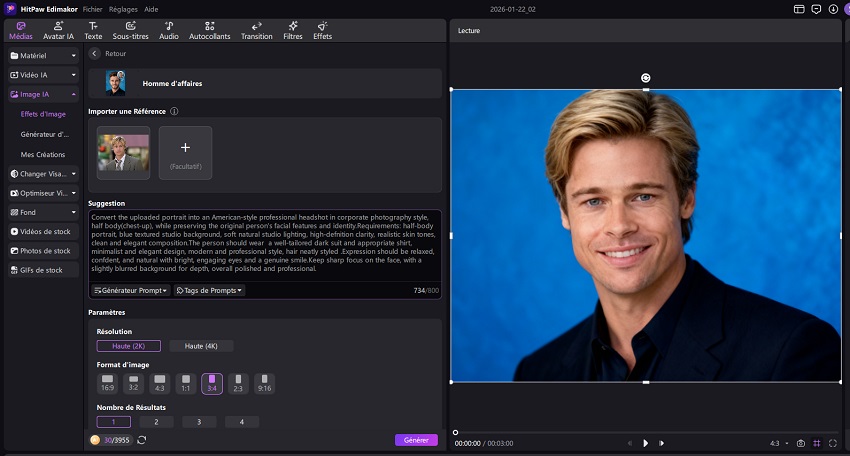The width and height of the screenshot is (850, 456).
Task: Click the Retour back arrow
Action: [x=95, y=53]
